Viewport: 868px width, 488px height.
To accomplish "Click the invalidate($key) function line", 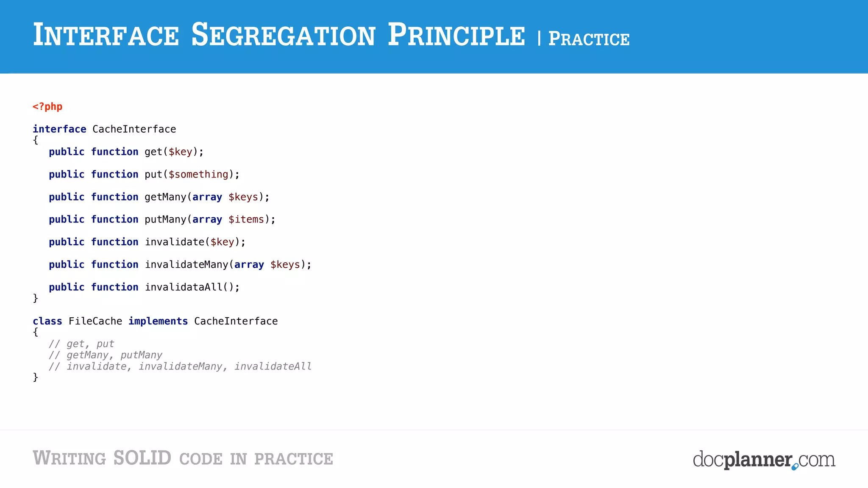I will click(x=147, y=242).
